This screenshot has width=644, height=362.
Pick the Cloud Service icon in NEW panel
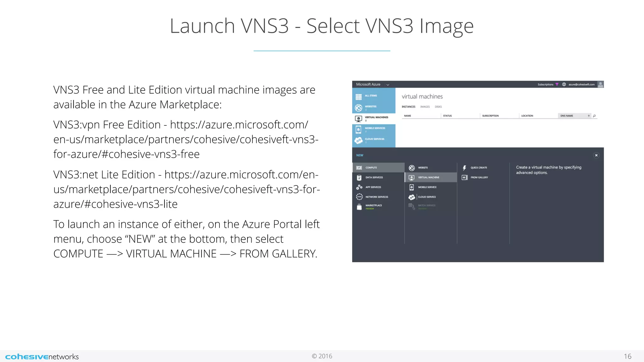412,197
